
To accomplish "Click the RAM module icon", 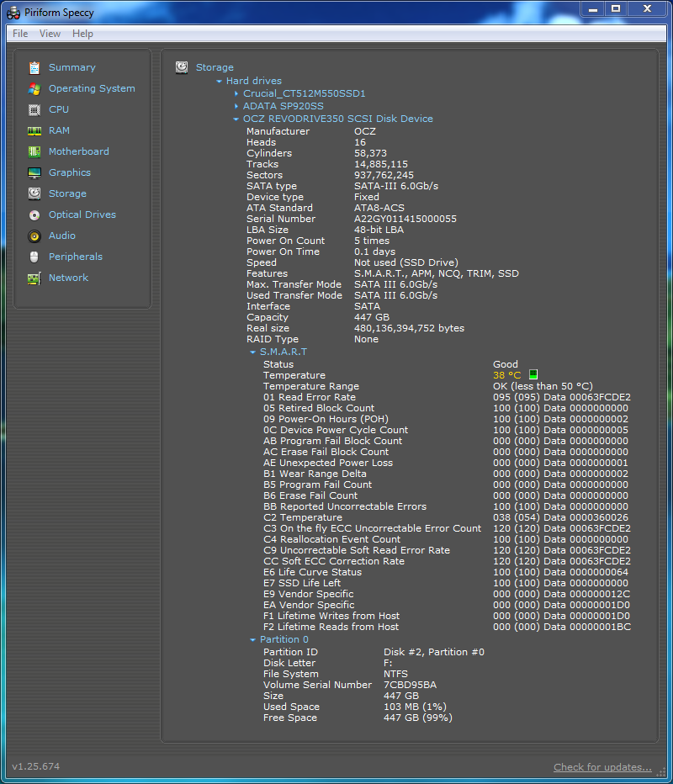I will [34, 130].
